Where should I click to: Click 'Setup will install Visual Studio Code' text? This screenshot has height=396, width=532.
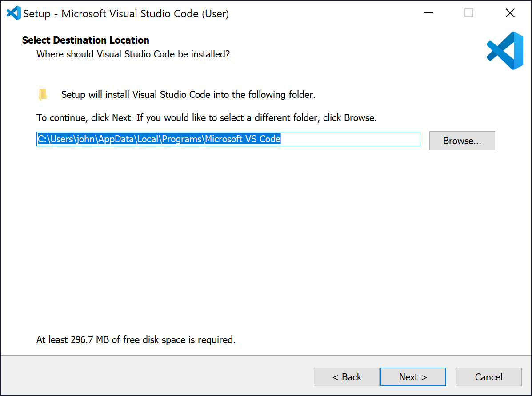point(188,94)
